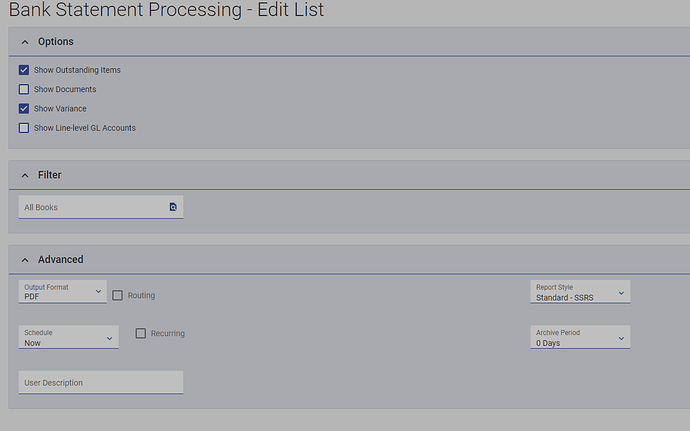Uncheck Show Outstanding Items
Viewport: 690px width, 431px height.
coord(24,70)
